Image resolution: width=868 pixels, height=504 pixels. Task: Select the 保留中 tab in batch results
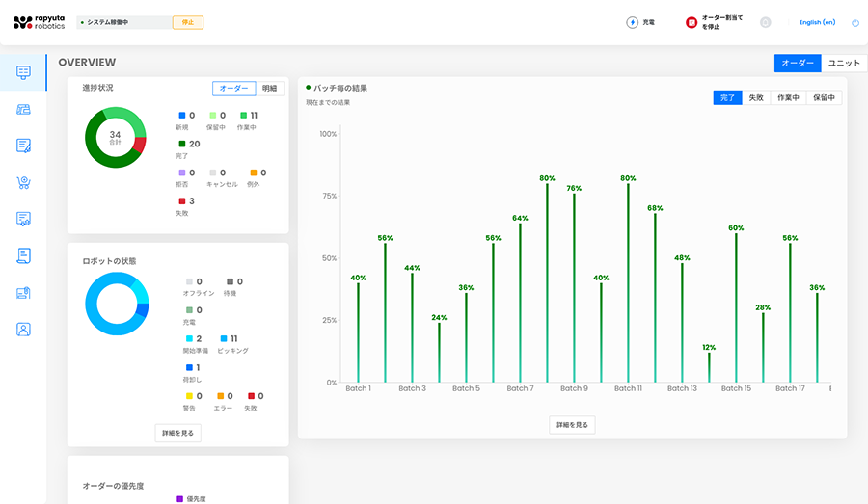click(824, 97)
